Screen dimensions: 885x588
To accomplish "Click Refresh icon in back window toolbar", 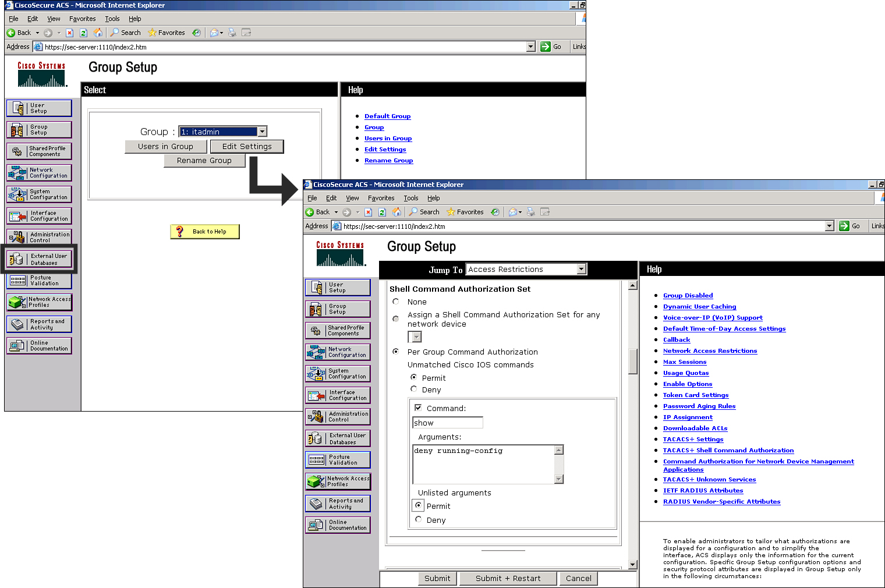I will click(83, 33).
